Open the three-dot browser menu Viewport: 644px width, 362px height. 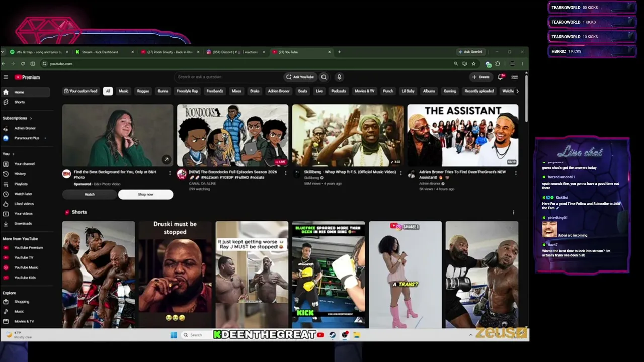pos(522,64)
